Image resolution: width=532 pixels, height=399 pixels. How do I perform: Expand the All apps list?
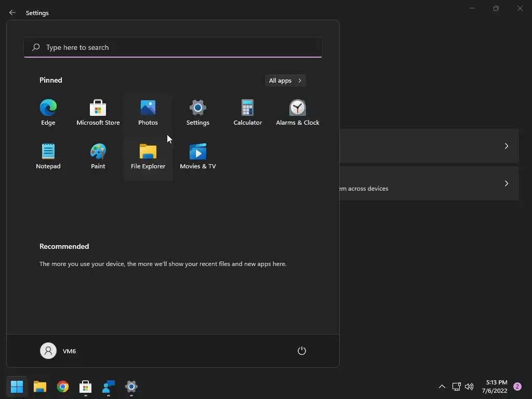pyautogui.click(x=285, y=81)
